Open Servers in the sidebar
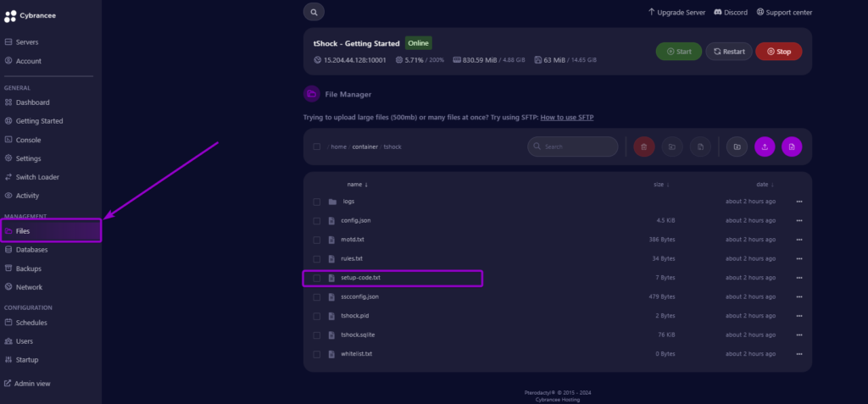 tap(21, 42)
